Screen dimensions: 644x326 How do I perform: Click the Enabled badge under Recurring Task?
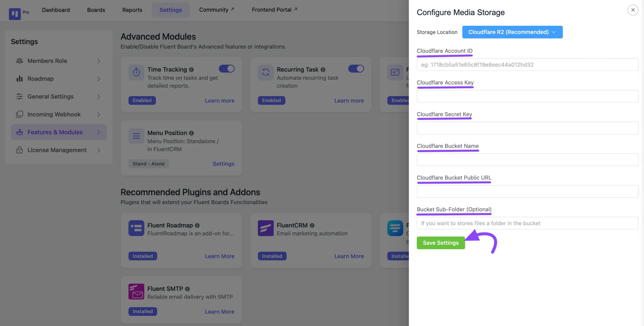[271, 100]
